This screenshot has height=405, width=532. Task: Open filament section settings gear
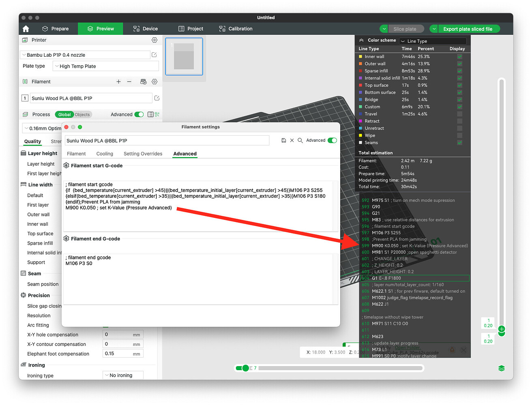(154, 82)
